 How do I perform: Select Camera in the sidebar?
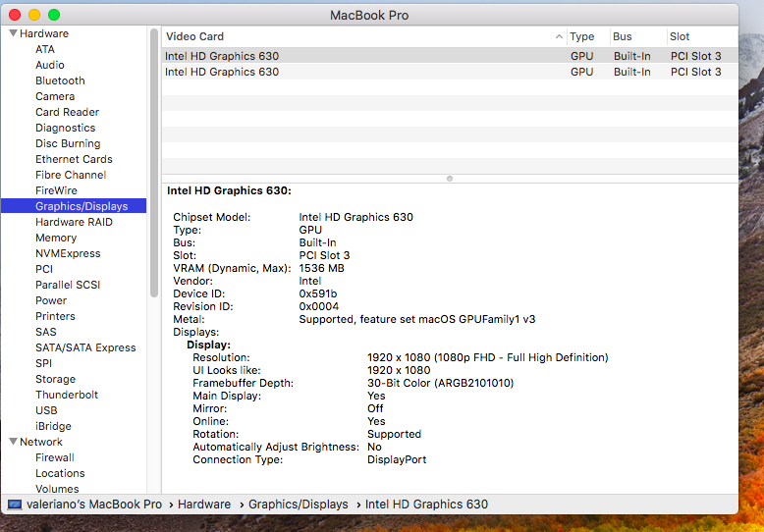[x=55, y=96]
